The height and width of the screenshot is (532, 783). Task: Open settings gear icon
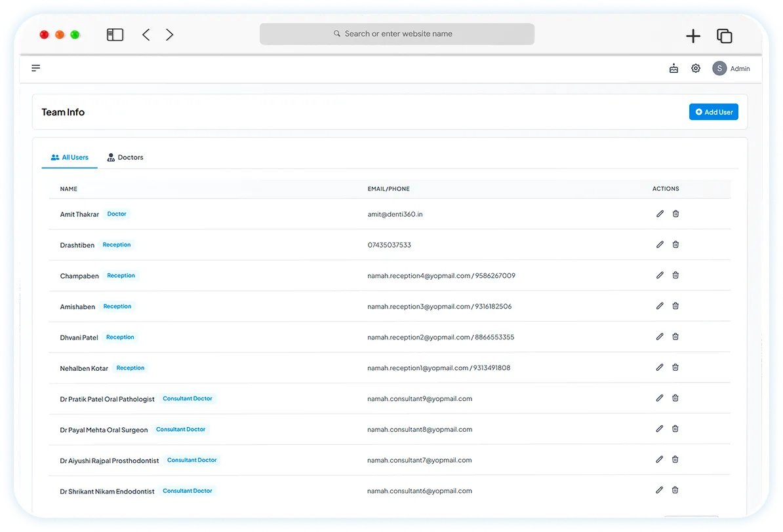point(696,68)
